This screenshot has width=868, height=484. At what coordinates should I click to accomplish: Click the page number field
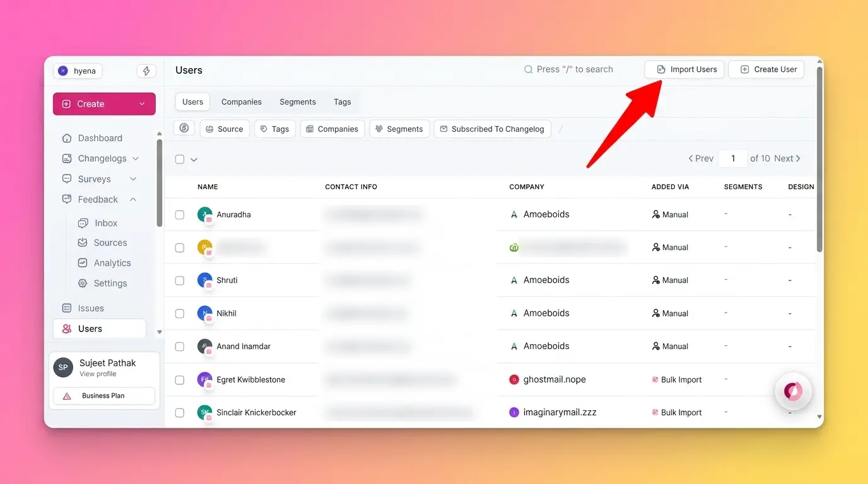(x=733, y=159)
